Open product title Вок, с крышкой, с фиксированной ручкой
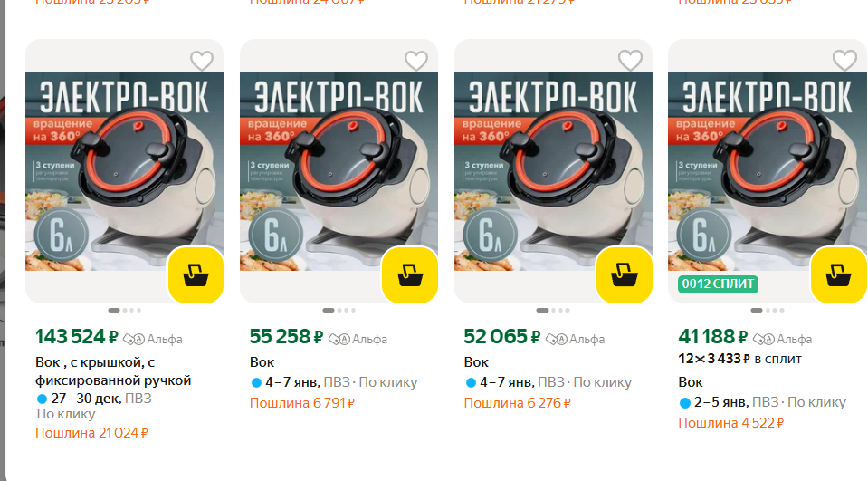This screenshot has width=868, height=481. [x=113, y=371]
